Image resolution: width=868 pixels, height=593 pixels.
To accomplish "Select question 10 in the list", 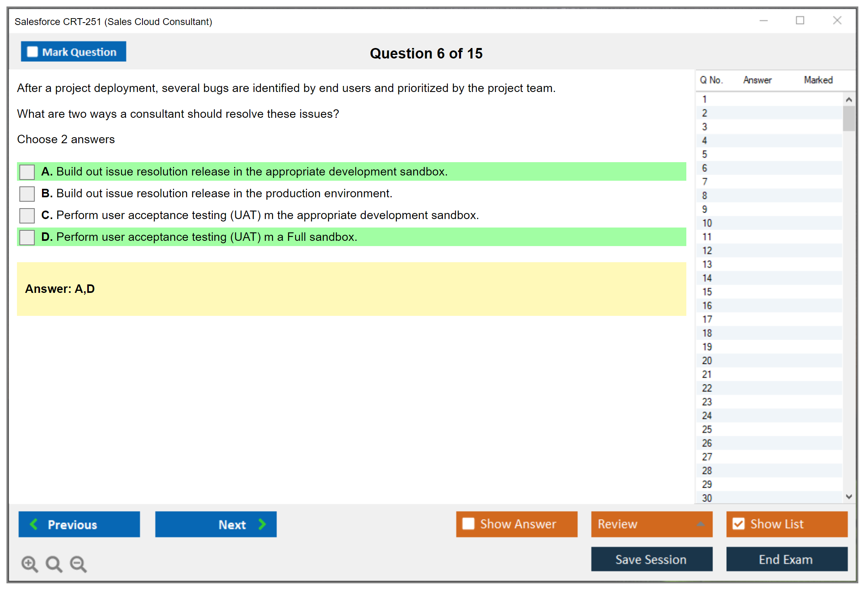I will coord(707,223).
